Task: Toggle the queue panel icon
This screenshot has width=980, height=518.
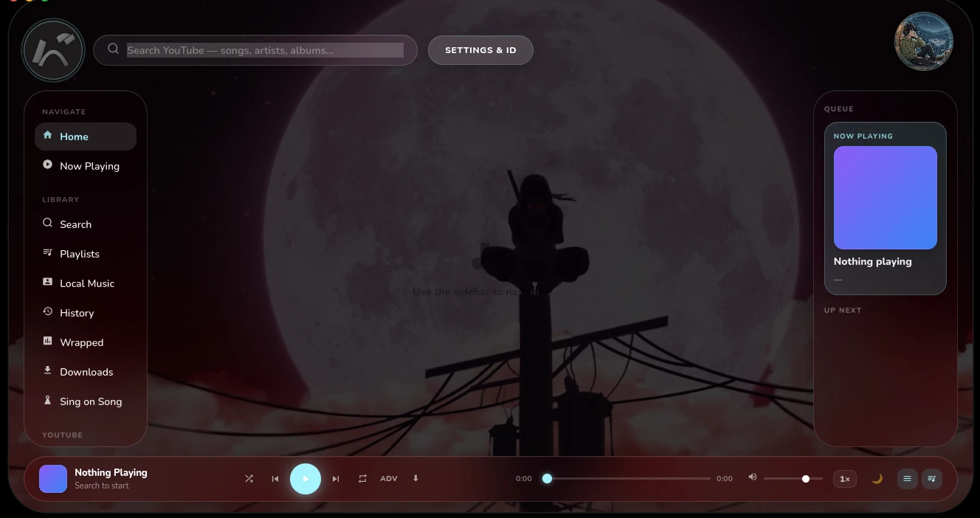Action: coord(932,479)
